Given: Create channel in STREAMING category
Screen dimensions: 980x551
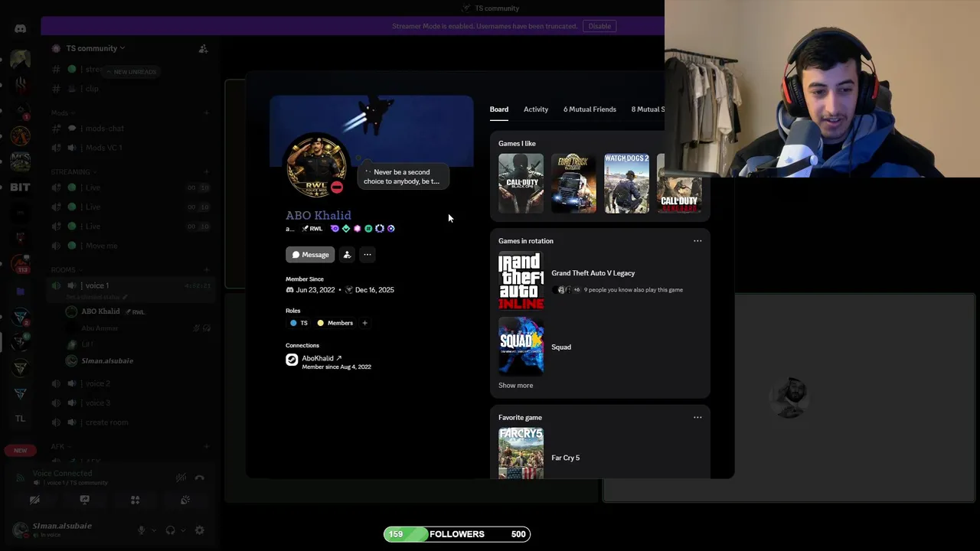Looking at the screenshot, I should (x=206, y=172).
